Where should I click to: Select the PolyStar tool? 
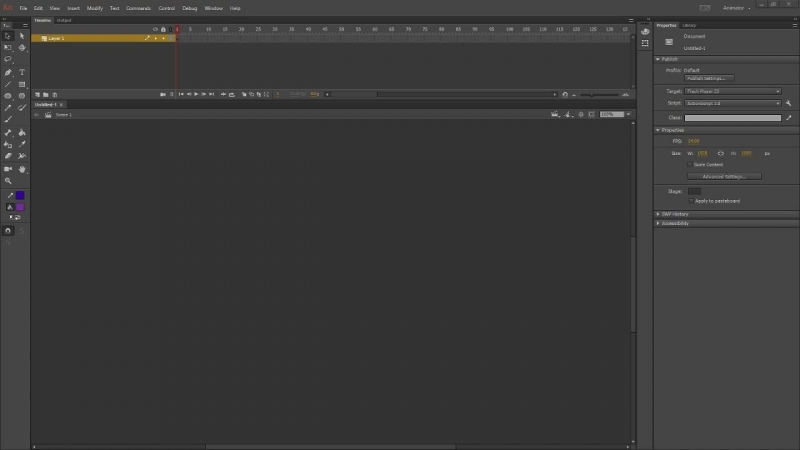pyautogui.click(x=22, y=96)
